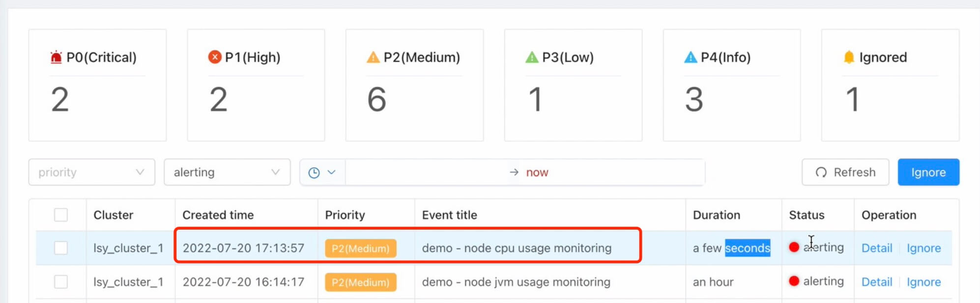This screenshot has width=980, height=303.
Task: Click the P2(Medium) orange warning triangle
Action: click(x=373, y=58)
